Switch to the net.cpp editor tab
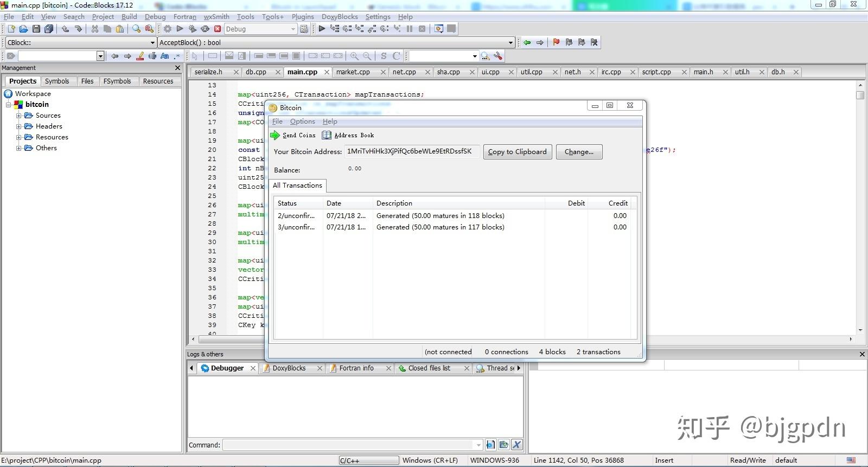 404,72
